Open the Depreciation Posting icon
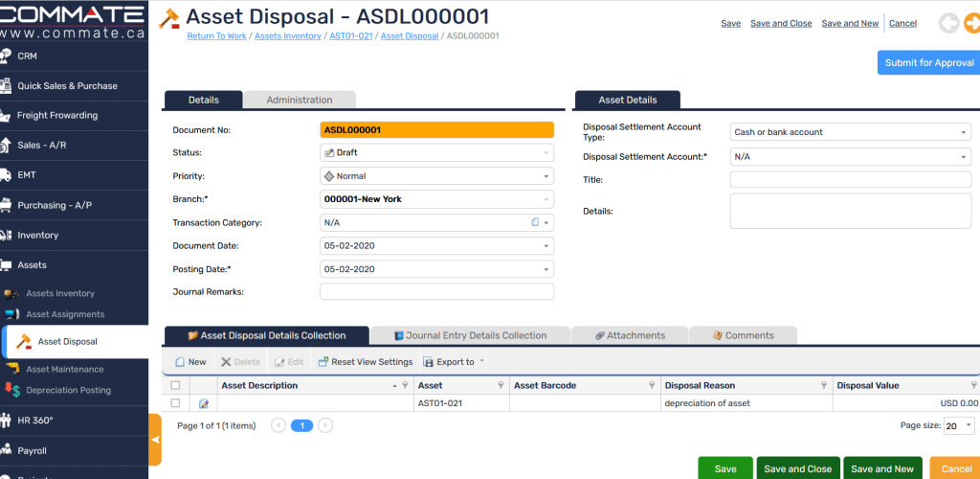 (11, 390)
